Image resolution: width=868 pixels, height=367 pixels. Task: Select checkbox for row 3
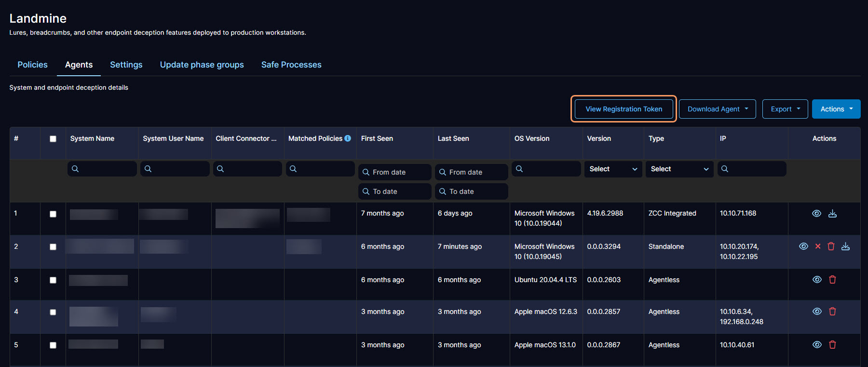(53, 280)
